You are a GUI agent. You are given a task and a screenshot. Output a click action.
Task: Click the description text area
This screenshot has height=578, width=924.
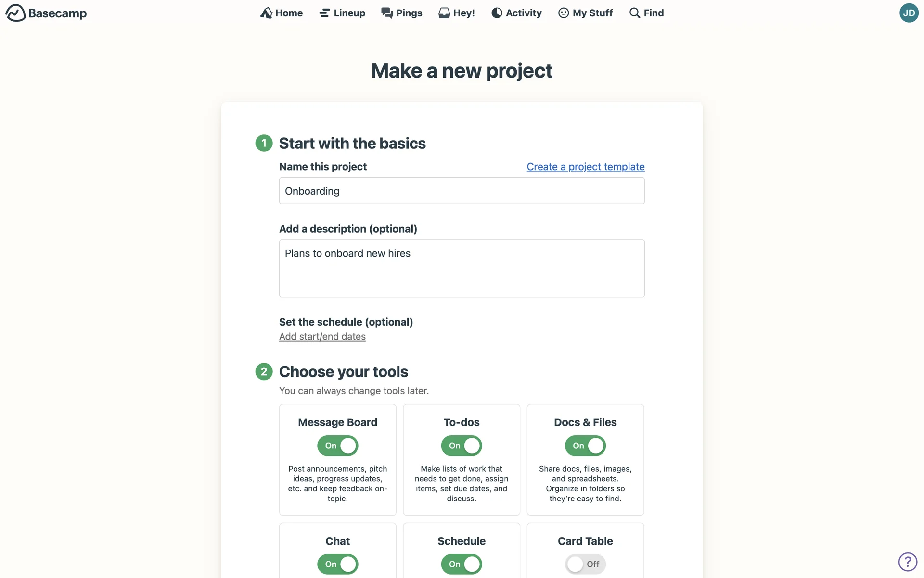(x=462, y=268)
